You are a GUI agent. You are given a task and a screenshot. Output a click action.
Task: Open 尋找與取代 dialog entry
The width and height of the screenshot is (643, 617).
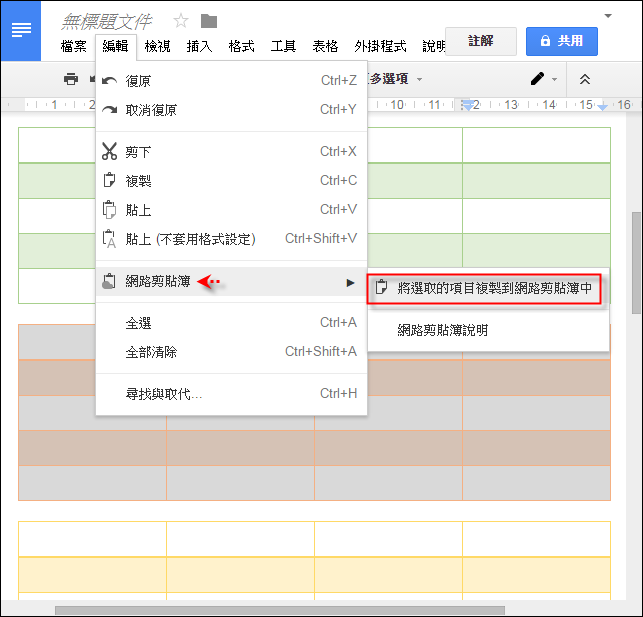231,394
